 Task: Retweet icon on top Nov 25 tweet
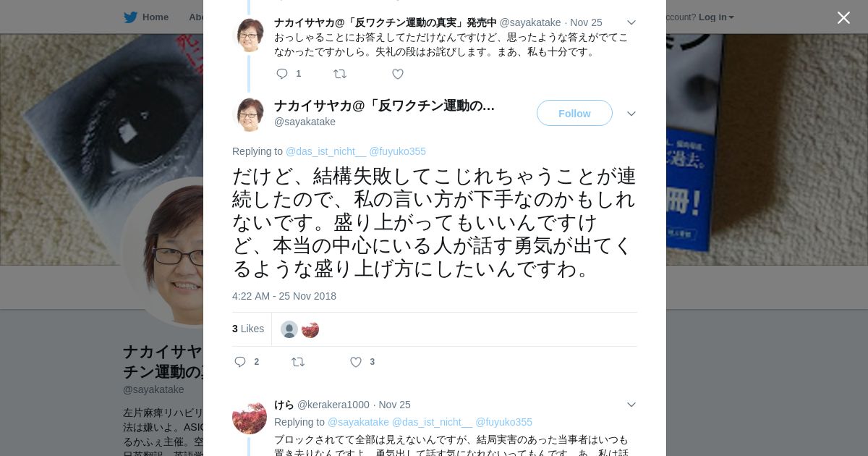click(x=340, y=74)
